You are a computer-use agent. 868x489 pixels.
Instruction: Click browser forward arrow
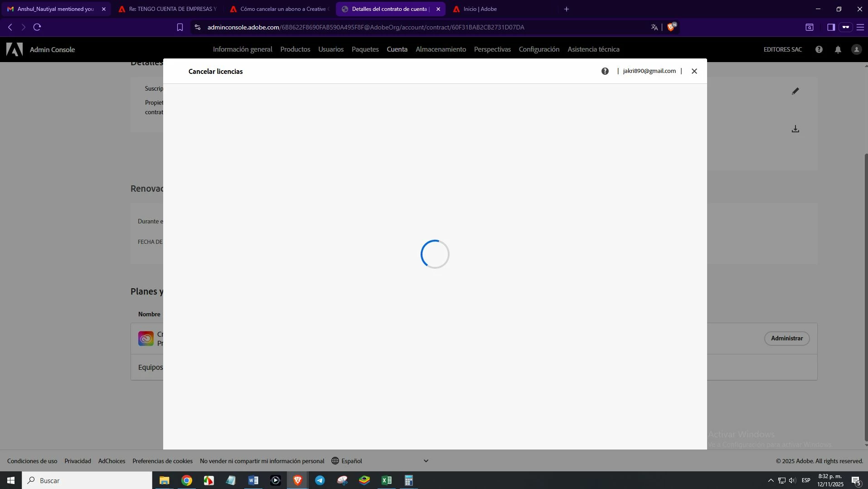point(24,27)
